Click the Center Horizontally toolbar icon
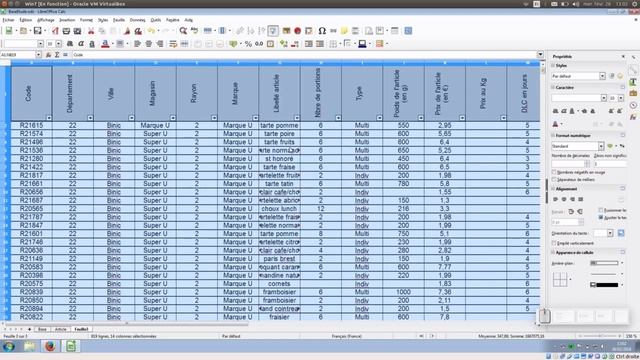640x360 pixels. [x=149, y=44]
